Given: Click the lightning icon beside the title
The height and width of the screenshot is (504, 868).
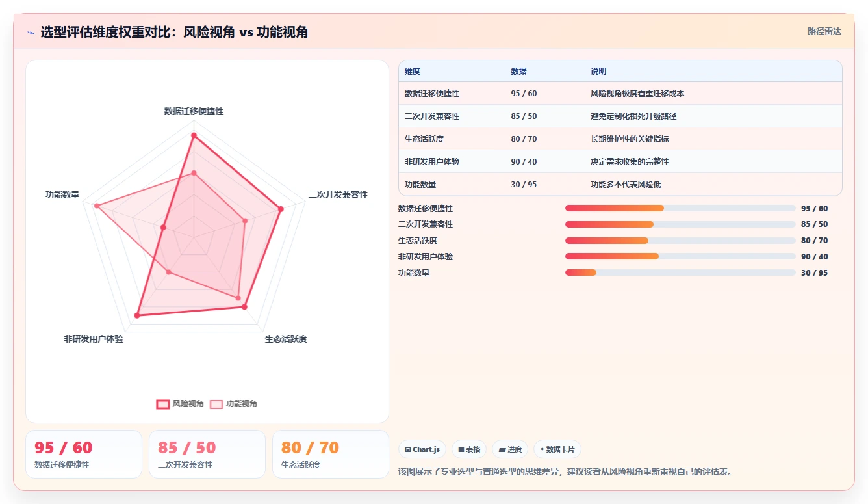Looking at the screenshot, I should click(31, 32).
